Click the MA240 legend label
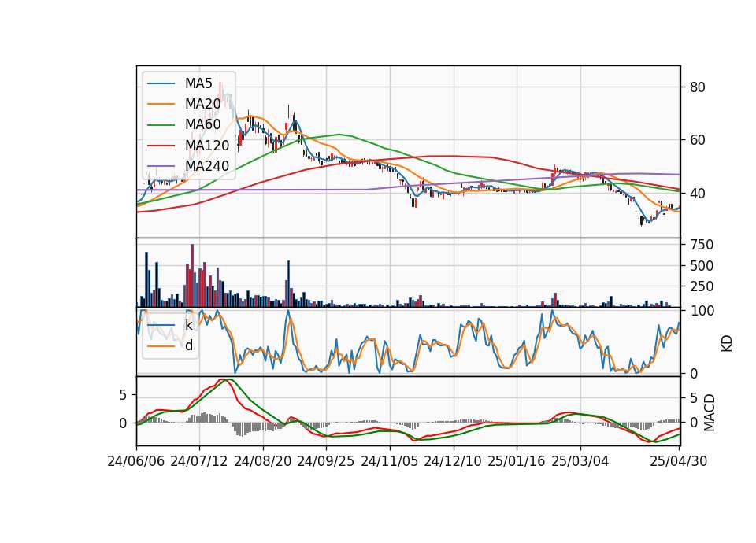The height and width of the screenshot is (543, 756). click(x=207, y=166)
